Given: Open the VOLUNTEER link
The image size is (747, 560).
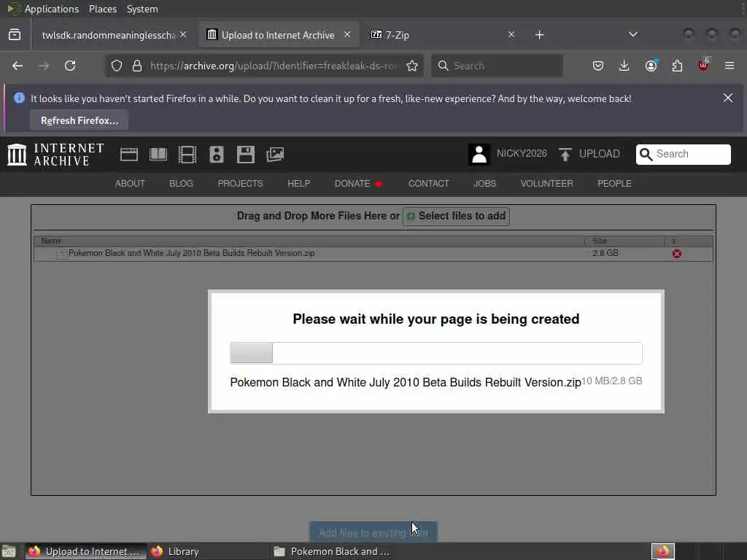Looking at the screenshot, I should 546,184.
